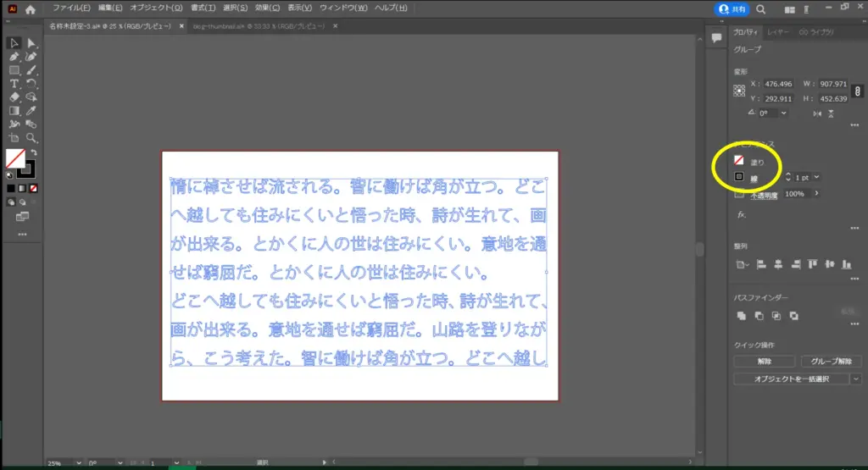The width and height of the screenshot is (868, 470).
Task: Expand the opacity 100% arrow
Action: pyautogui.click(x=816, y=194)
